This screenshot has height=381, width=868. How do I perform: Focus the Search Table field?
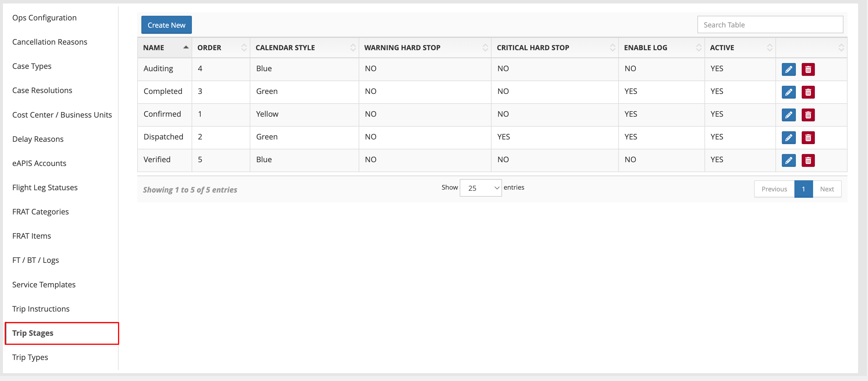tap(770, 25)
